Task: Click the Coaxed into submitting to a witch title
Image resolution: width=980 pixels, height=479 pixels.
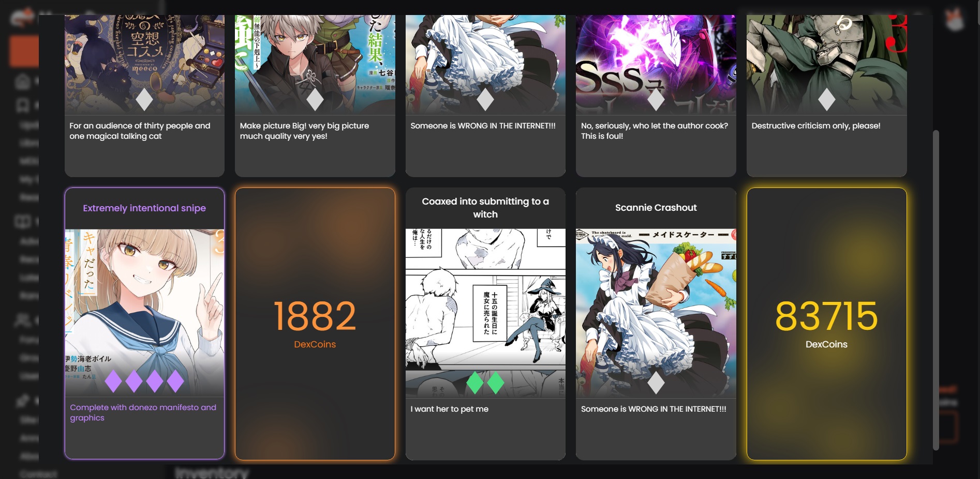Action: (485, 208)
